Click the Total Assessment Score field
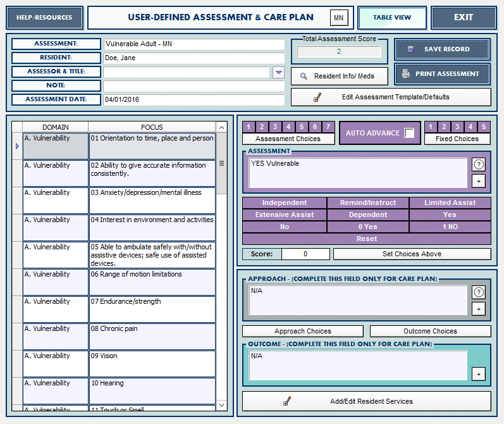Viewport: 504px width, 424px height. coord(339,51)
